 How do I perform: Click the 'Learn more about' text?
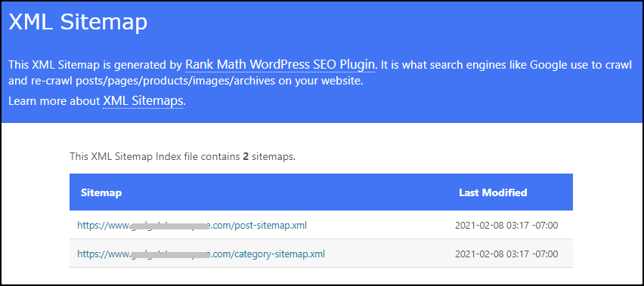[54, 101]
